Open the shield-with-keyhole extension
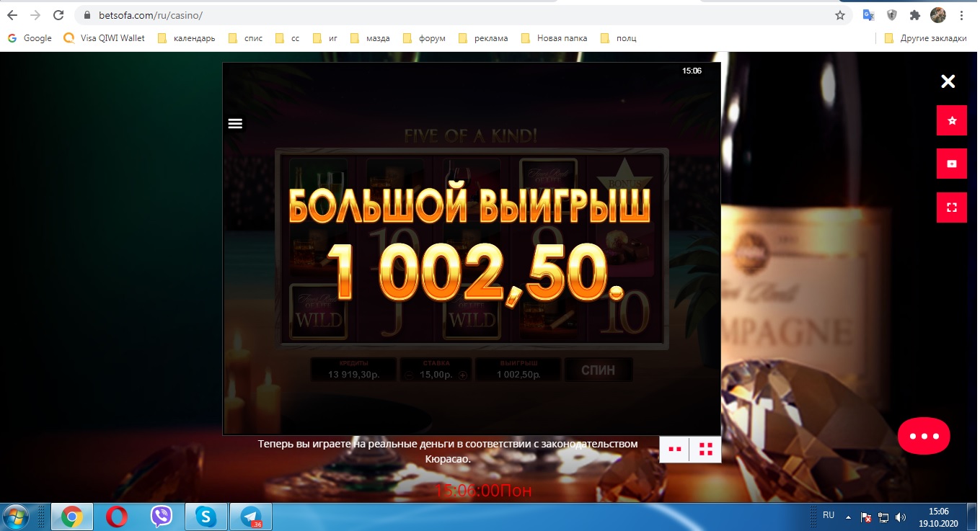 [x=892, y=15]
